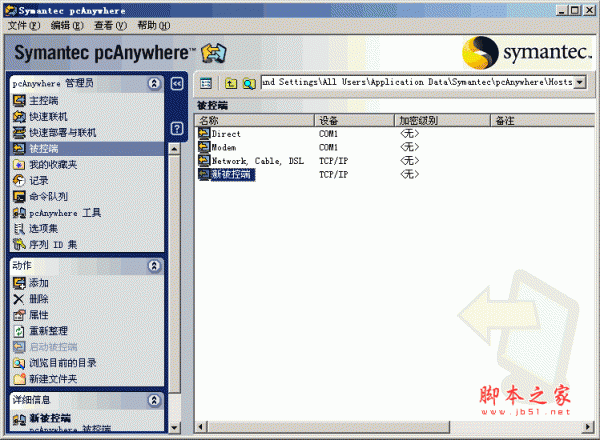The image size is (600, 440).
Task: Click horizontal scrollbar right arrow
Action: pos(589,427)
